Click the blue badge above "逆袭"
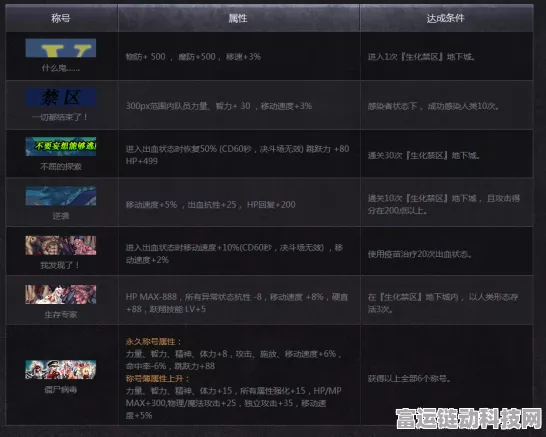Screen dimensions: 546x437 click(x=61, y=196)
